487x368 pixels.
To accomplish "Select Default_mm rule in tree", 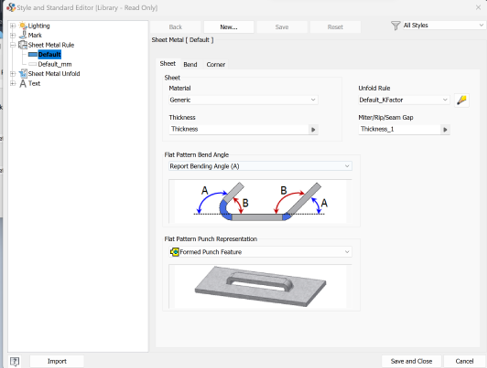I will coord(55,64).
